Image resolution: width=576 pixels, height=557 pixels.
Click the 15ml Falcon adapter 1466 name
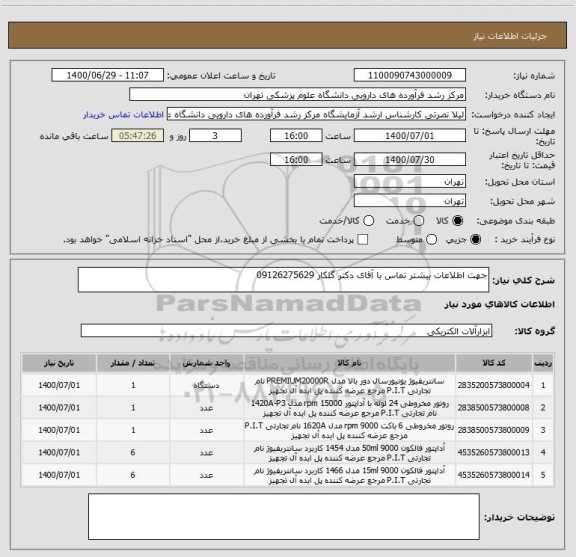point(349,475)
